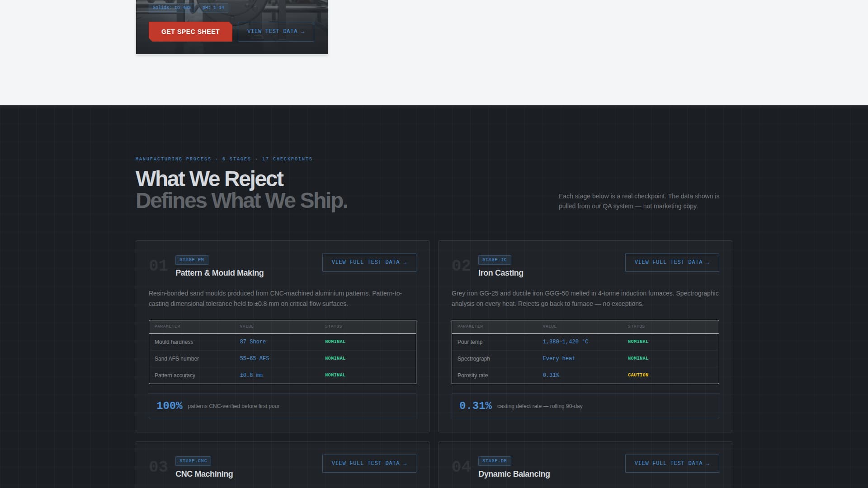
Task: Click the What We Reject headline
Action: point(209,179)
